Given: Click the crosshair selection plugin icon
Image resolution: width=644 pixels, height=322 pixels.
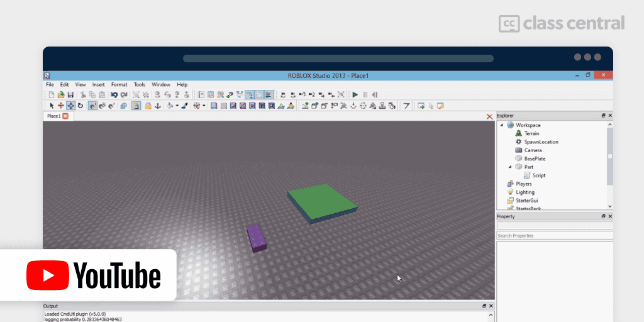Looking at the screenshot, I should tap(363, 106).
